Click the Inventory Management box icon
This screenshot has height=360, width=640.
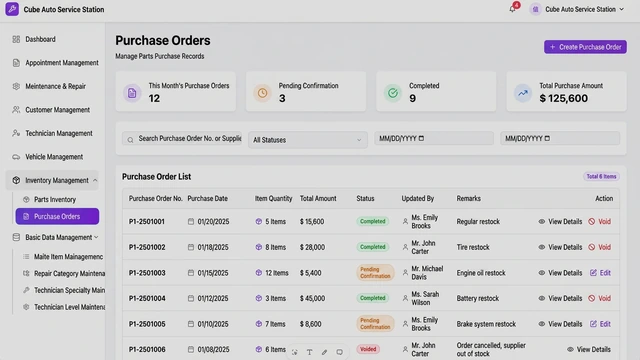point(16,180)
